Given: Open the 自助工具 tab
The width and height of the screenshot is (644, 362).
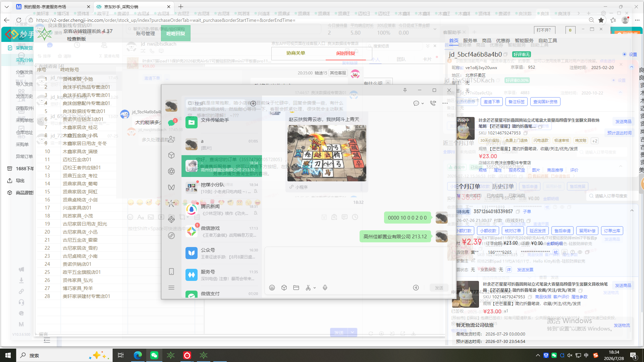Looking at the screenshot, I should pyautogui.click(x=548, y=41).
